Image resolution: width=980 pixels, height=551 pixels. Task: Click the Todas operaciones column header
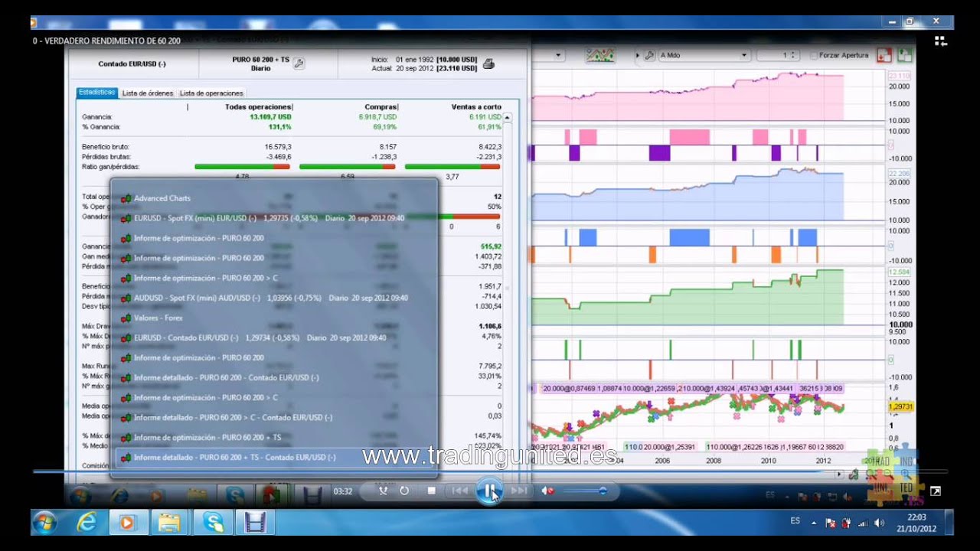(259, 107)
